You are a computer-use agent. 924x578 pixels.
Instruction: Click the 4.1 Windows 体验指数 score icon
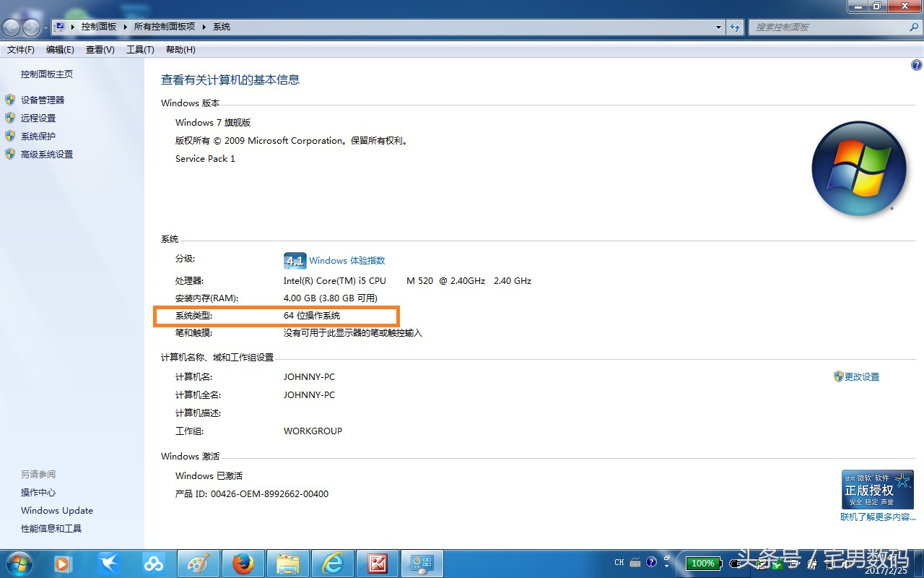[295, 260]
